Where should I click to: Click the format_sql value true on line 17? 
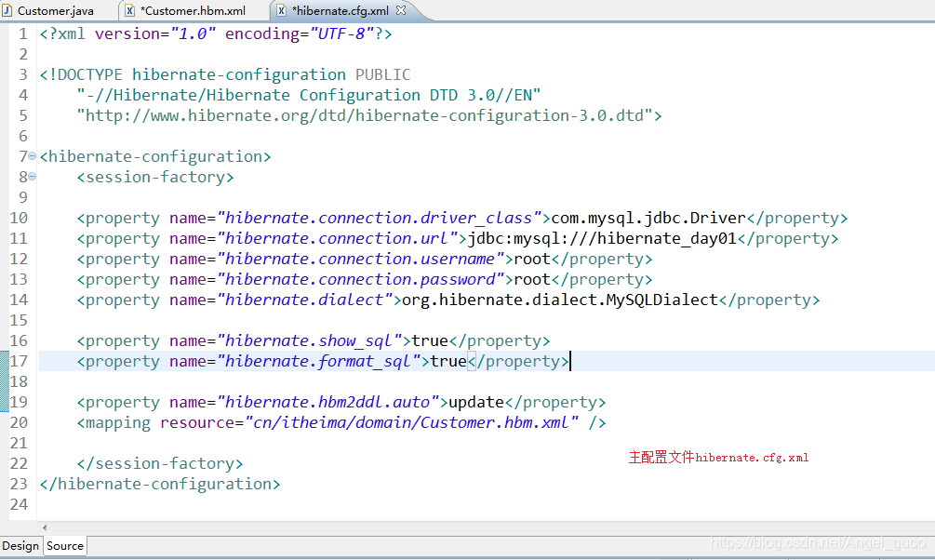click(x=448, y=362)
